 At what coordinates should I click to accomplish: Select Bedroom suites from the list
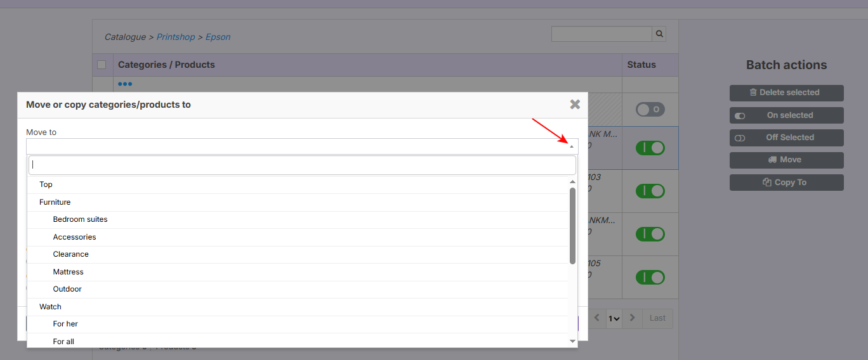click(80, 219)
